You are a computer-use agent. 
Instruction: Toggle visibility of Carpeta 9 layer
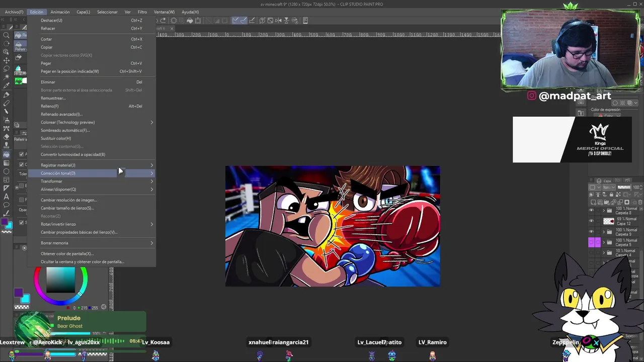pyautogui.click(x=591, y=231)
